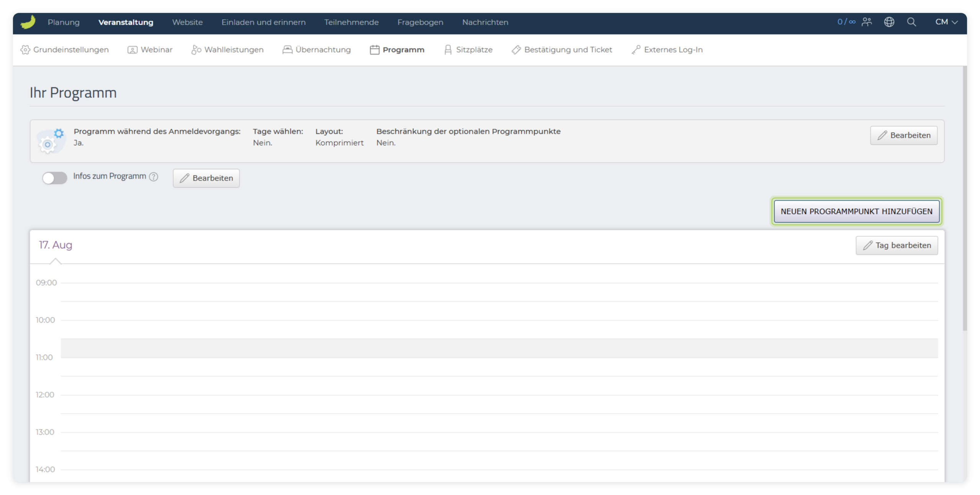Open the Wahlleistungen tab
This screenshot has height=495, width=980.
(x=227, y=50)
